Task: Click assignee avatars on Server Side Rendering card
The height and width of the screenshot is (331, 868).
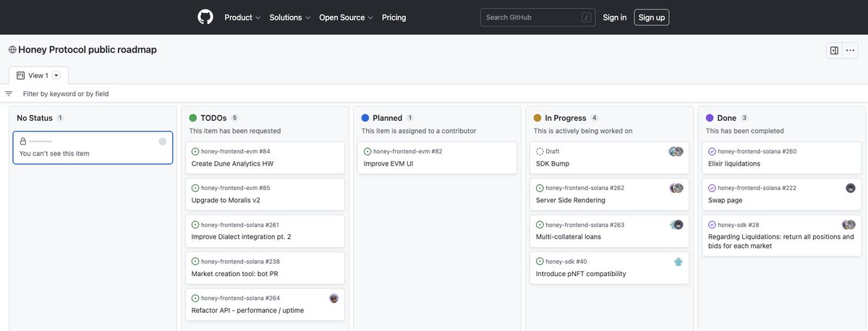Action: point(676,188)
